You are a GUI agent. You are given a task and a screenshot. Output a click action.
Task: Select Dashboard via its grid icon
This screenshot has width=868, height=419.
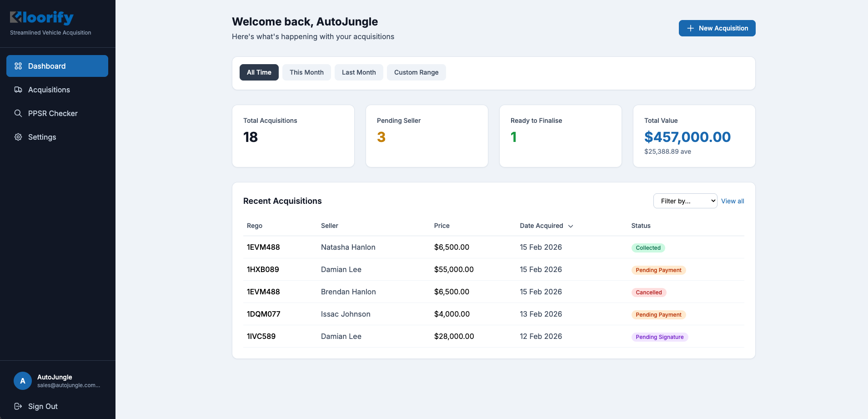18,66
